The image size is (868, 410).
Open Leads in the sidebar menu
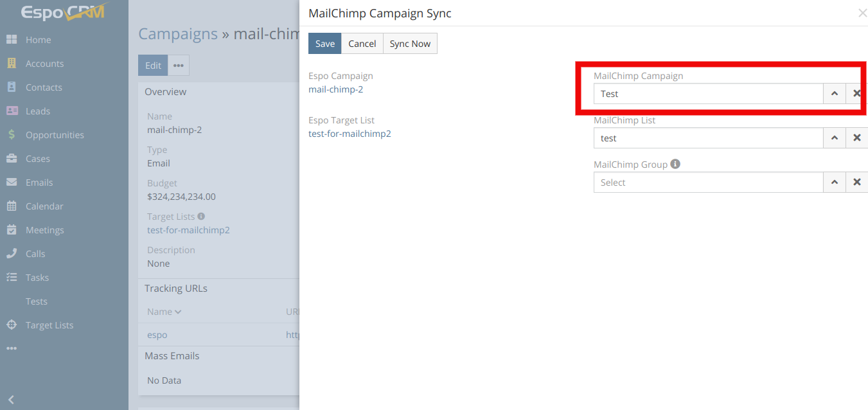(38, 111)
